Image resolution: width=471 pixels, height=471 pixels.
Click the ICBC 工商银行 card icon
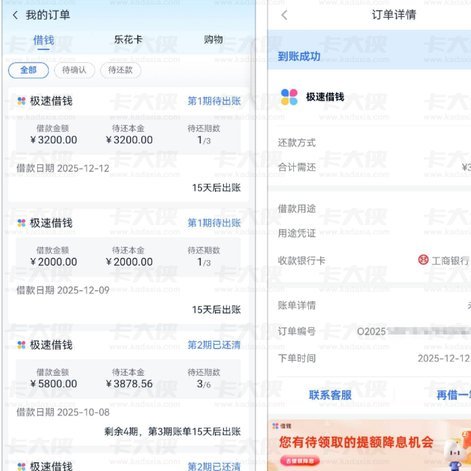[423, 260]
